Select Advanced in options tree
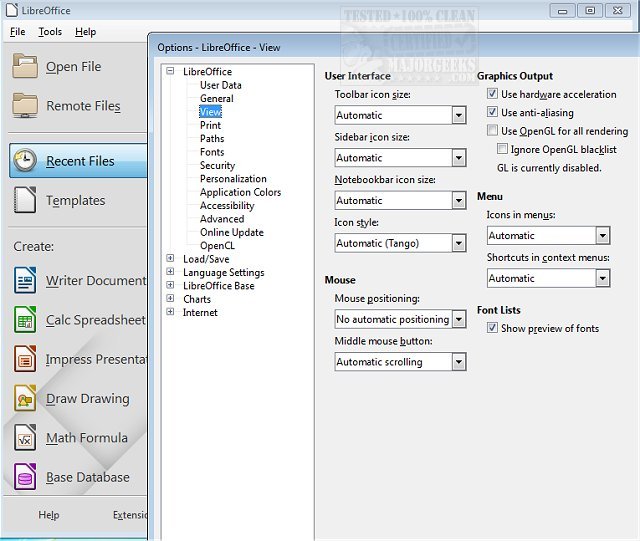 point(222,219)
